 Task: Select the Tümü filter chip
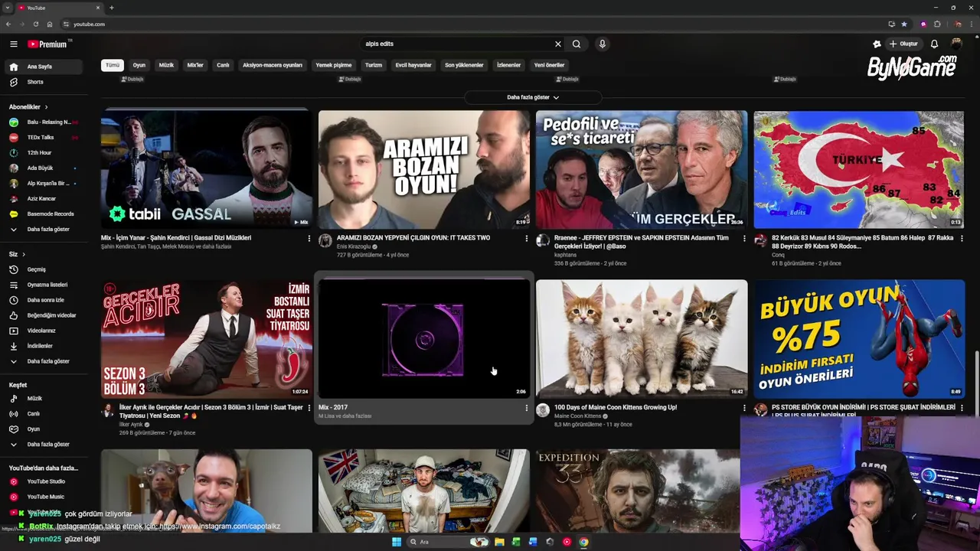(113, 65)
